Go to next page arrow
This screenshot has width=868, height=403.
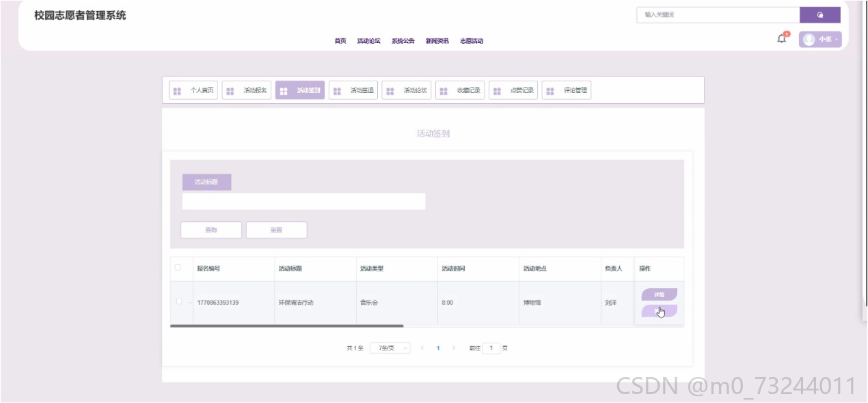[x=454, y=348]
